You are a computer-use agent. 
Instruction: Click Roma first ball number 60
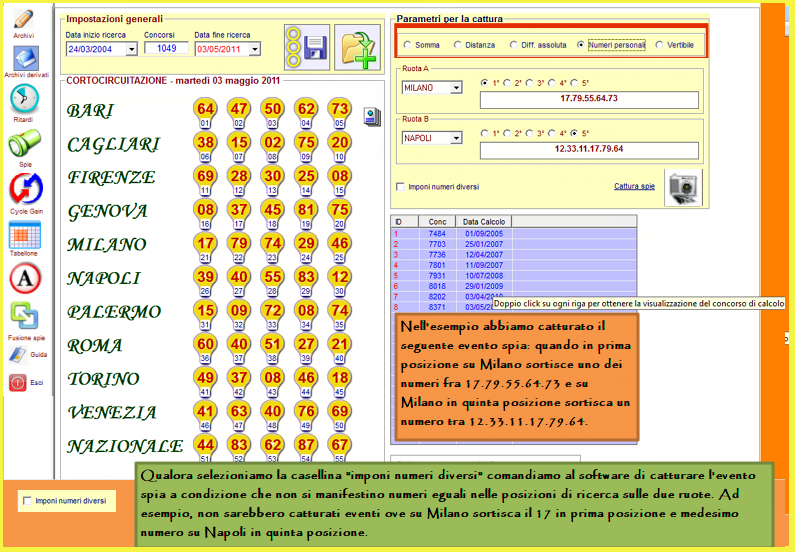coord(205,344)
